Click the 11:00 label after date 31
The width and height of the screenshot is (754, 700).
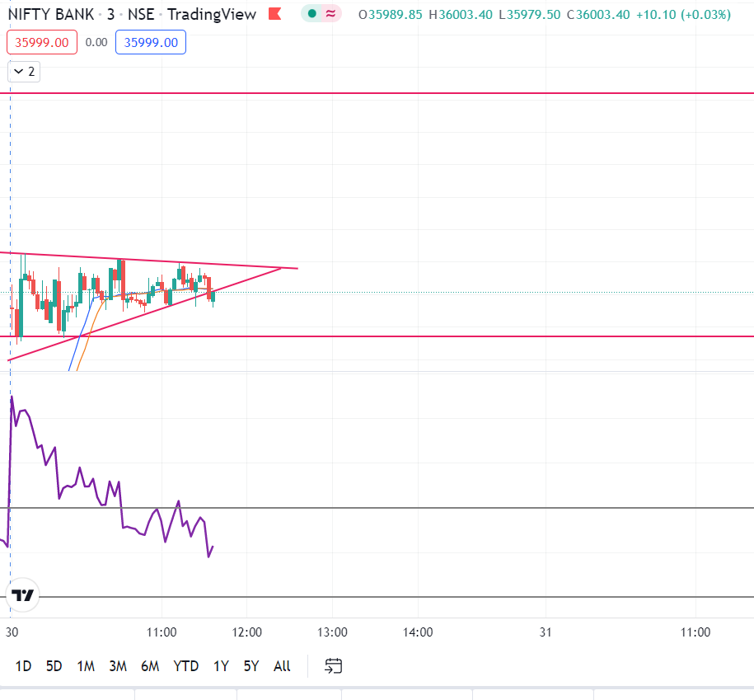[x=695, y=632]
